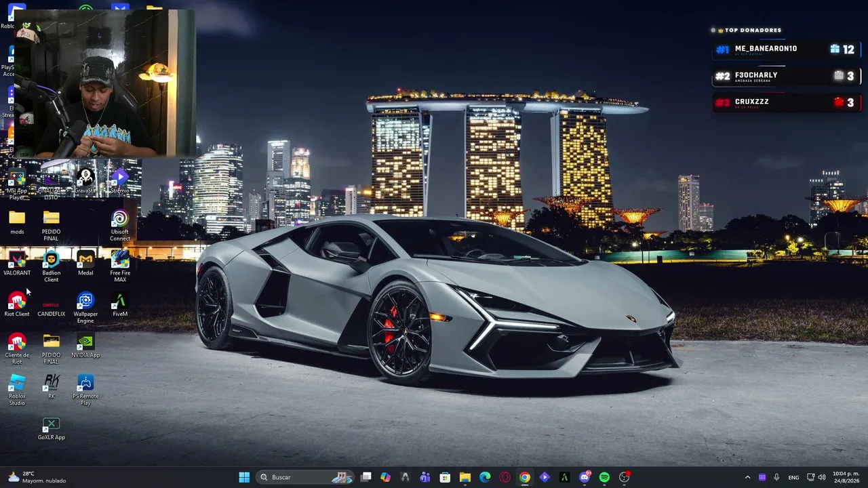Open the ENG language input switcher
This screenshot has width=868, height=488.
point(793,477)
